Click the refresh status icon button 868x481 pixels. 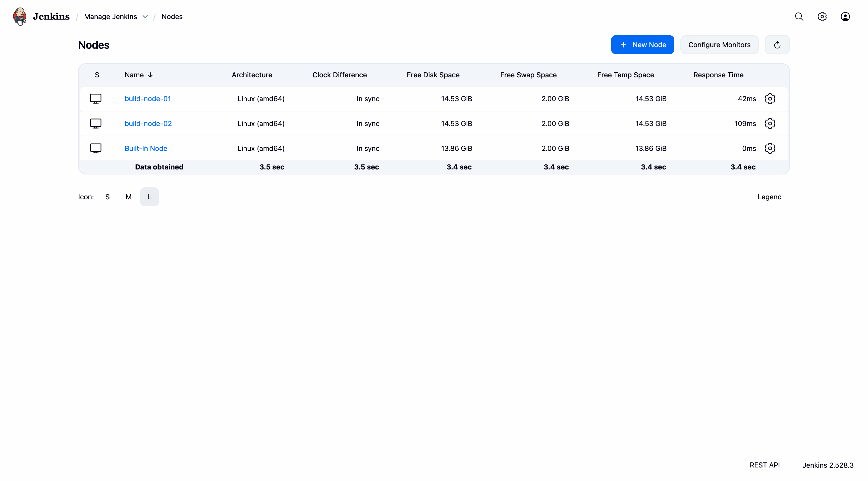point(777,45)
